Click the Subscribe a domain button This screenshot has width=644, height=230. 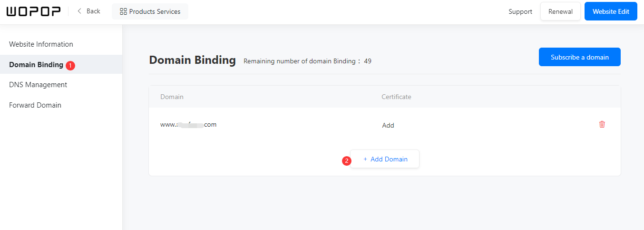tap(580, 57)
